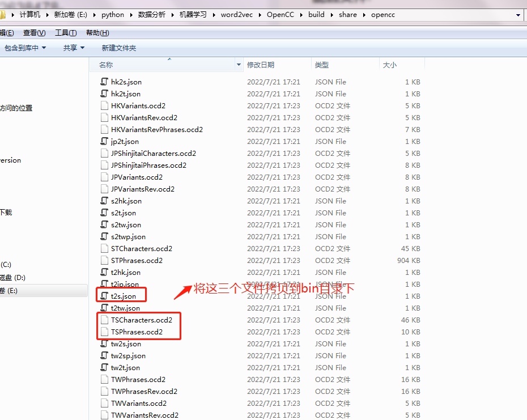Open the 查看(V) menu
Screen dimensions: 527x420
click(34, 33)
